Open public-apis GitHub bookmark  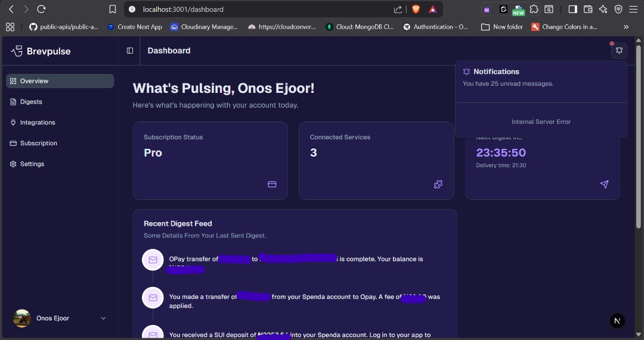point(64,27)
